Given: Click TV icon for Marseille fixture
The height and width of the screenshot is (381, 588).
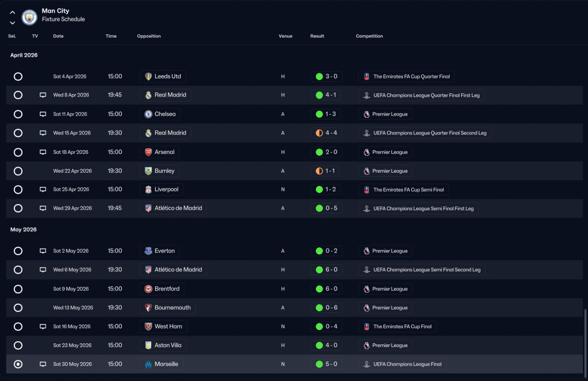Looking at the screenshot, I should tap(43, 364).
